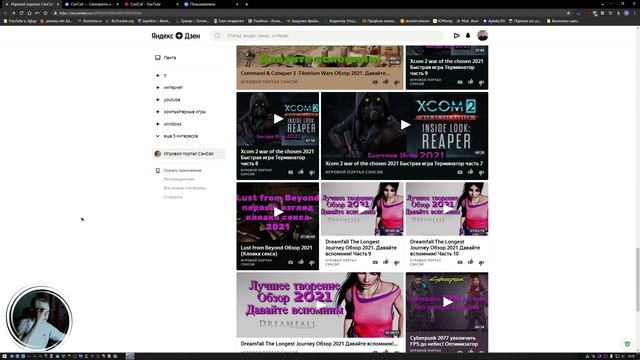Dislike the Lust from Beyond video
640x360 pixels.
point(312,262)
